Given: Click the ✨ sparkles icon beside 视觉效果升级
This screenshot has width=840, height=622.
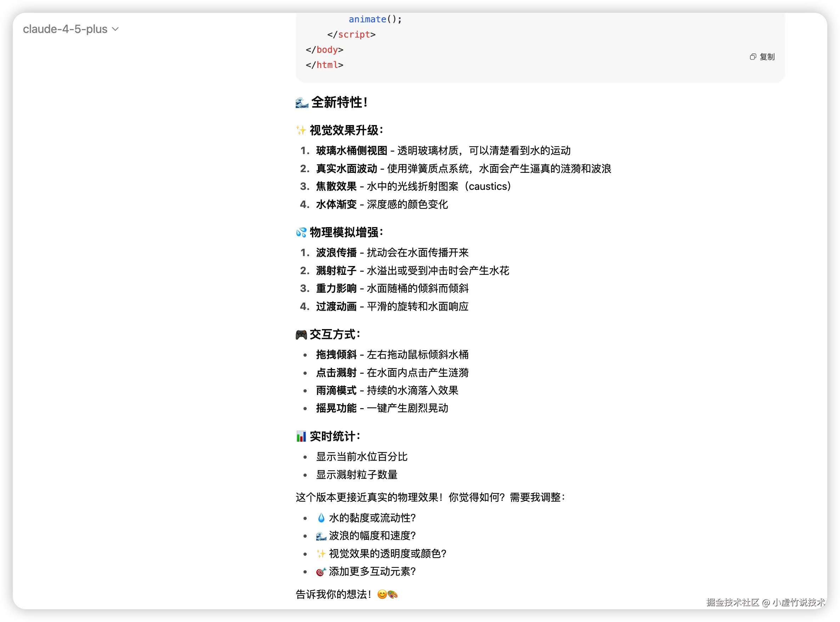Looking at the screenshot, I should (301, 130).
